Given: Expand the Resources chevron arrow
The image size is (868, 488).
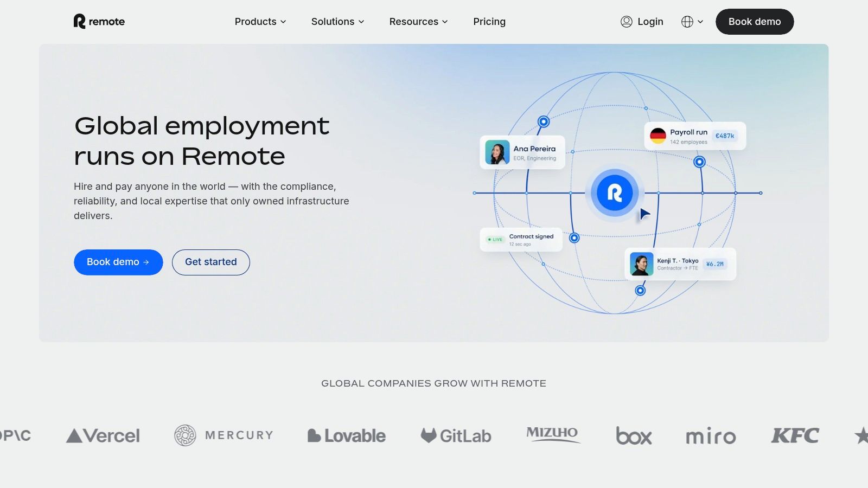Looking at the screenshot, I should 445,22.
